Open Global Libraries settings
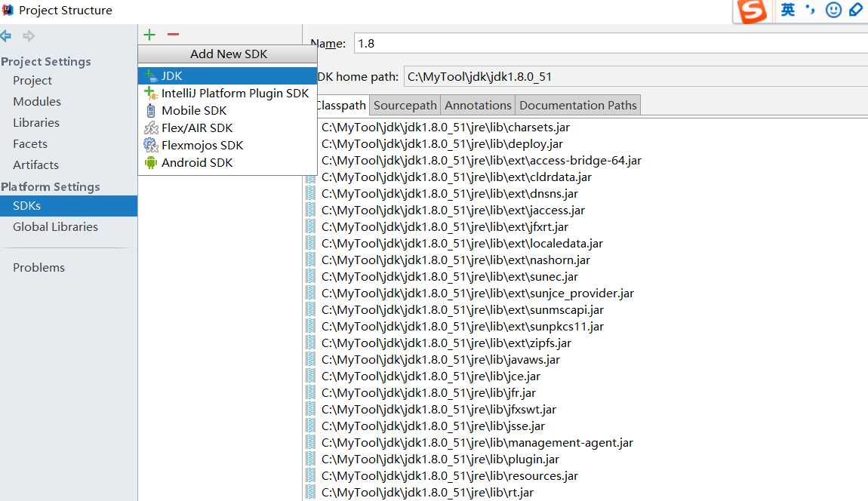 click(55, 226)
